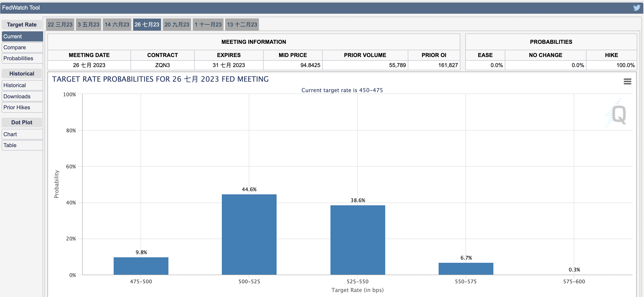
Task: Click the 44.6% bar for 500-525
Action: point(249,234)
